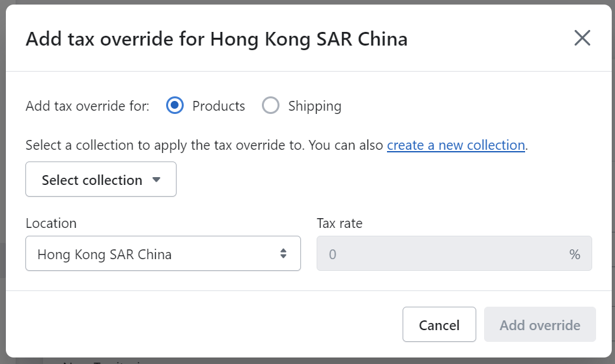This screenshot has width=615, height=364.
Task: Click the percent symbol in Tax rate
Action: pos(575,255)
